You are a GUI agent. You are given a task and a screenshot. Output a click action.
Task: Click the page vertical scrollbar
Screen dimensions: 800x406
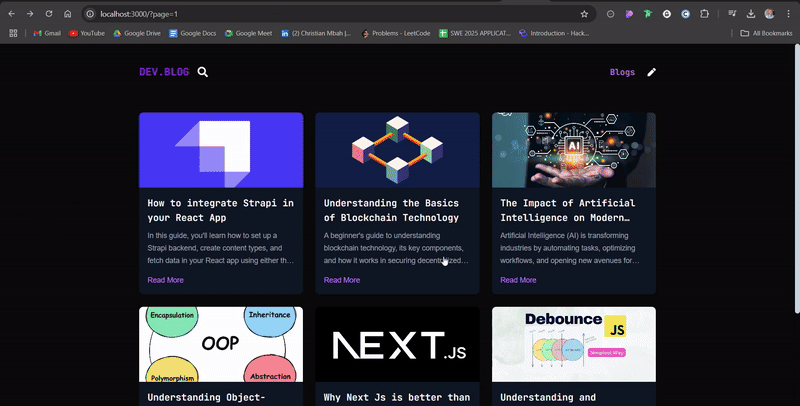797,179
